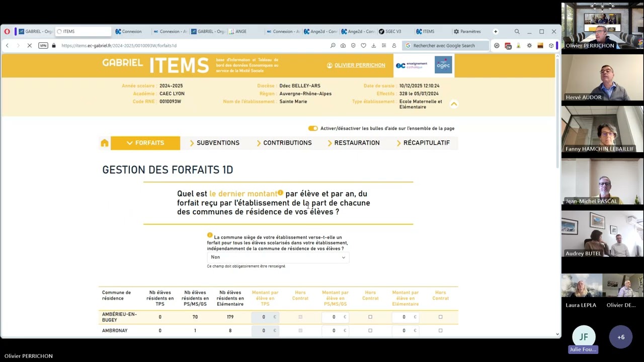Select Audrey BUTEL video thumbnail
The width and height of the screenshot is (644, 362).
pos(602,234)
